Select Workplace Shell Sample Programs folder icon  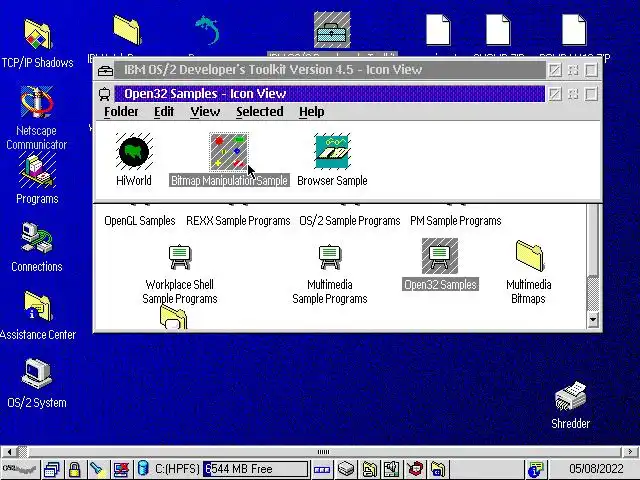point(180,257)
